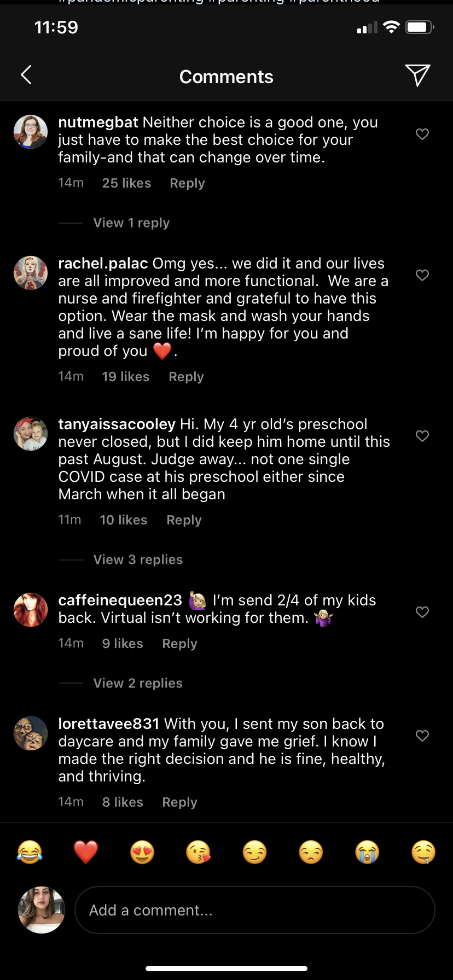Insert the loudly crying emoji
453x980 pixels.
coord(367,852)
